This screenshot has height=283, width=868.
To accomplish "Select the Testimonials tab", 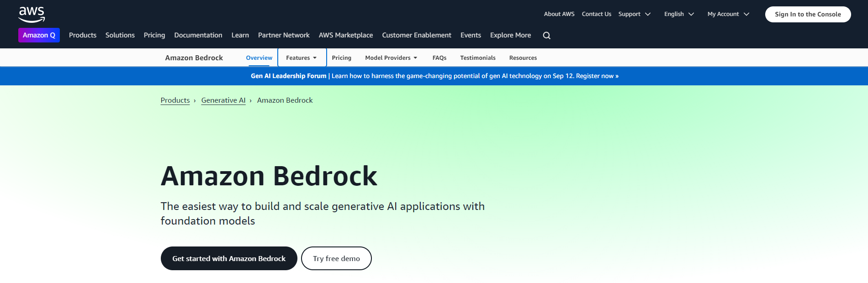I will pyautogui.click(x=478, y=58).
